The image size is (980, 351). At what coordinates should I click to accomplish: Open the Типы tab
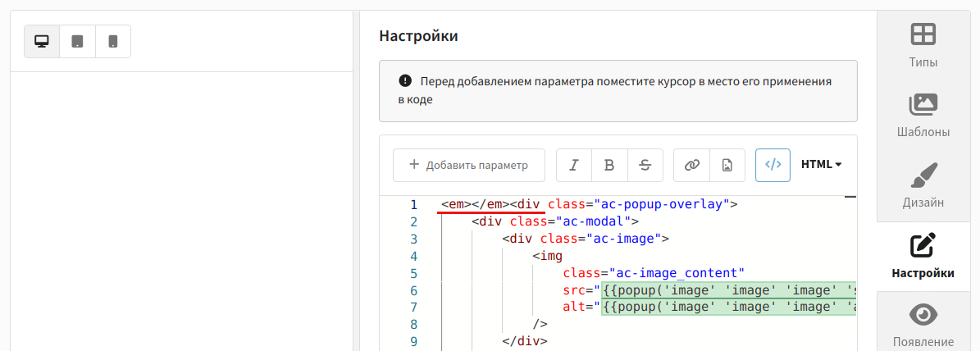click(923, 46)
